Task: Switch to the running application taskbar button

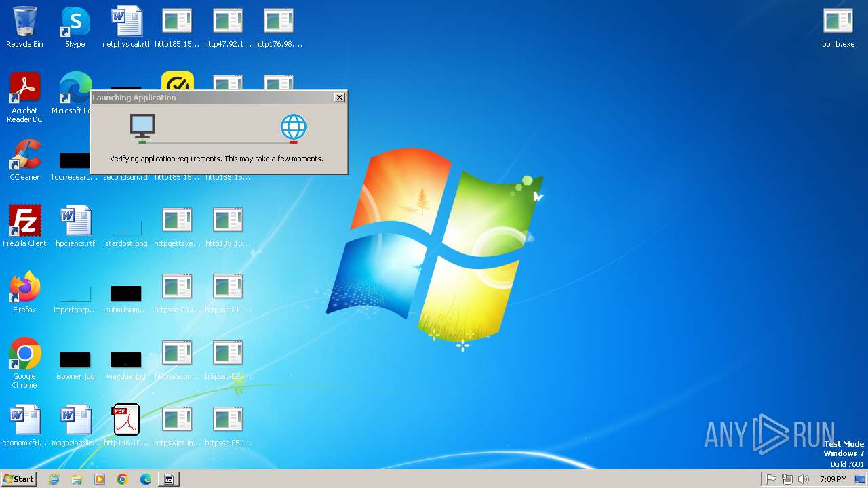Action: click(x=169, y=479)
